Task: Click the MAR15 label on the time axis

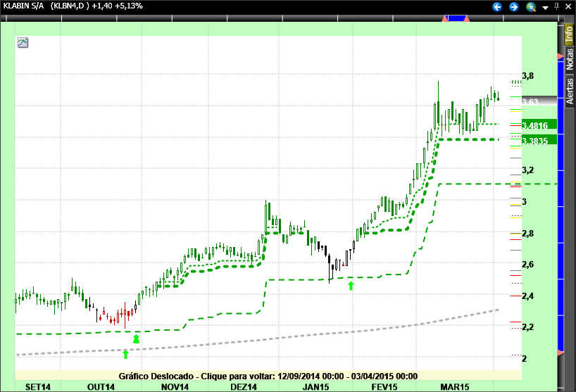Action: coord(454,387)
